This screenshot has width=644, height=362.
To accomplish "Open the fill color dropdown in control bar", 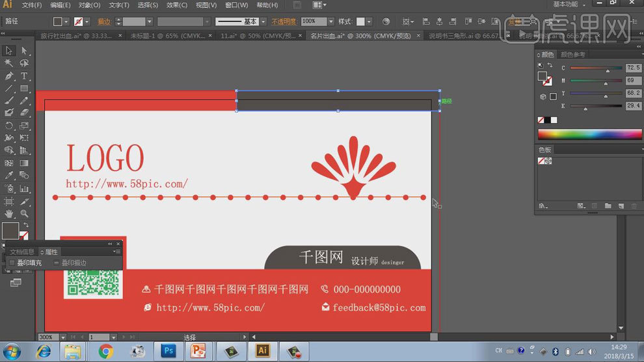I will (66, 21).
